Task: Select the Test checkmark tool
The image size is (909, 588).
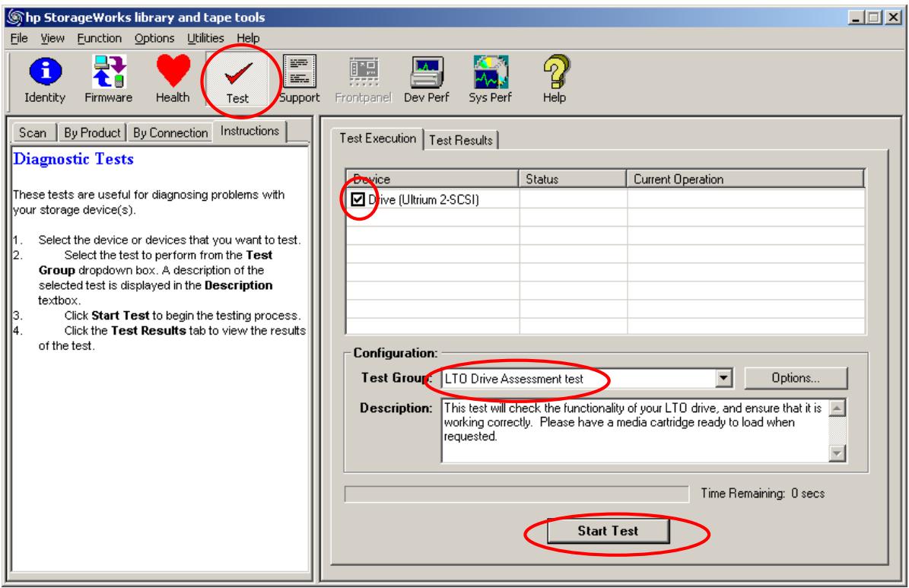Action: point(237,81)
